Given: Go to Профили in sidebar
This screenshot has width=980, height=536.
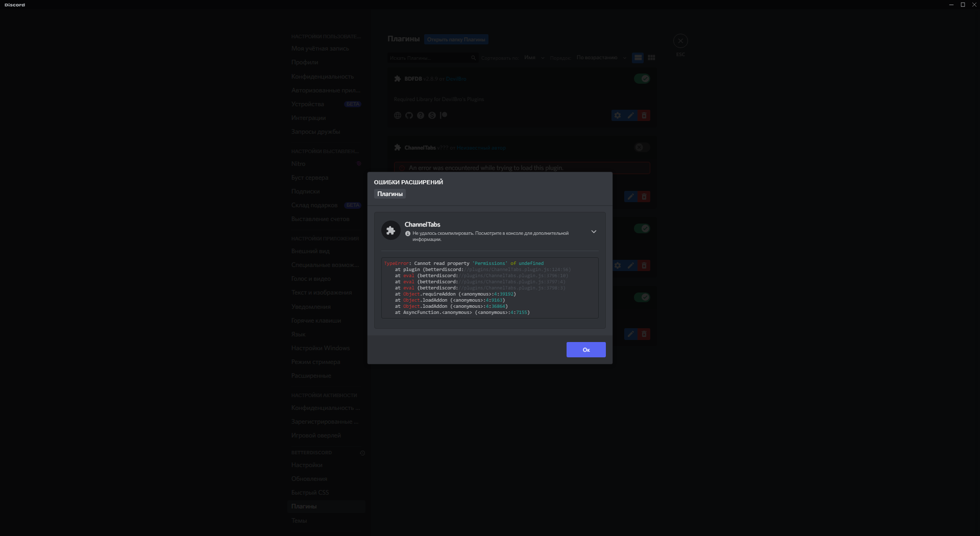Looking at the screenshot, I should [x=326, y=62].
